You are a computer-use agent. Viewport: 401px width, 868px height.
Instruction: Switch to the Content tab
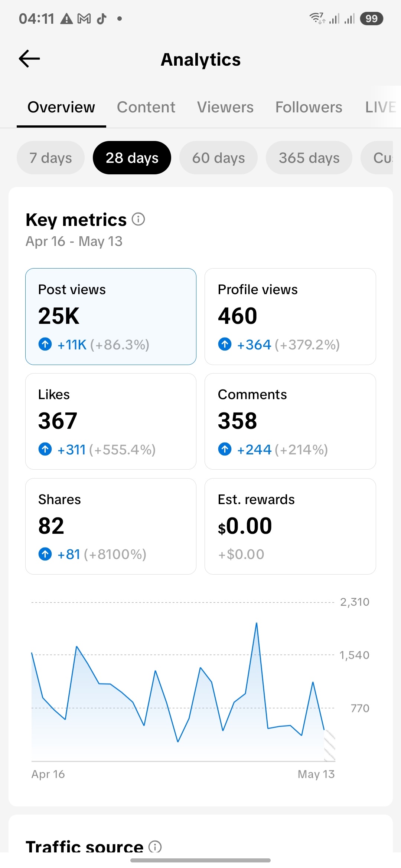point(146,107)
